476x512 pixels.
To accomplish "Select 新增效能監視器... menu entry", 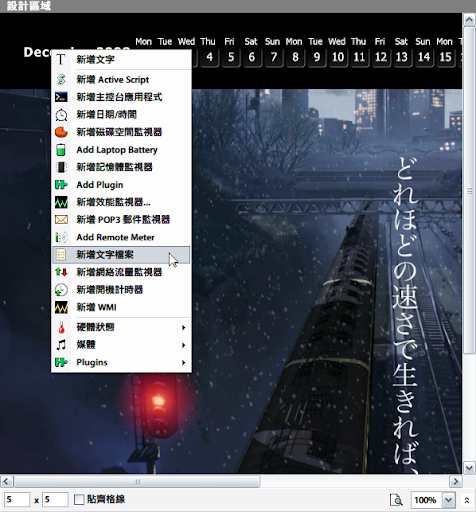I will click(x=121, y=202).
